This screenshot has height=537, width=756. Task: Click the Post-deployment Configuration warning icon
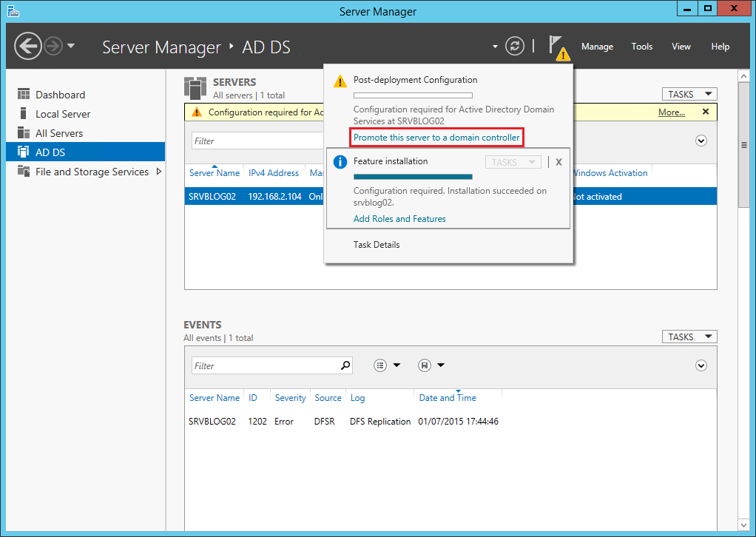(x=340, y=81)
